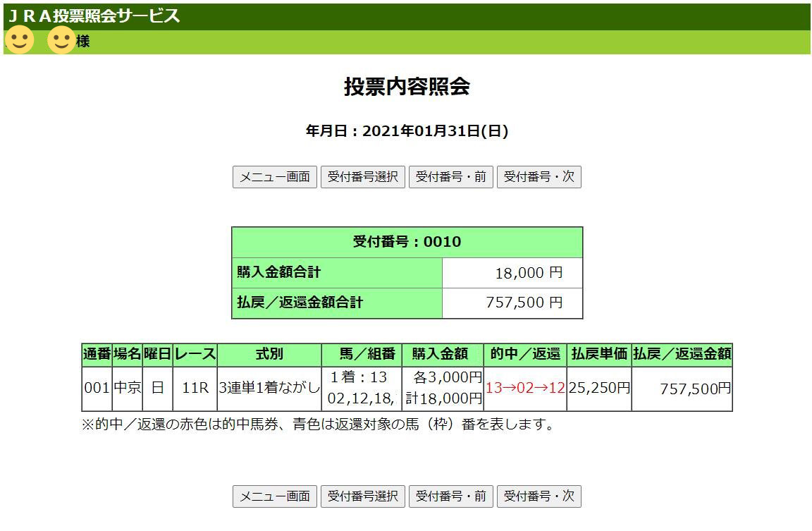Screen dimensions: 812x531
Task: Click the JRA投票照会サービス header title
Action: click(x=94, y=16)
